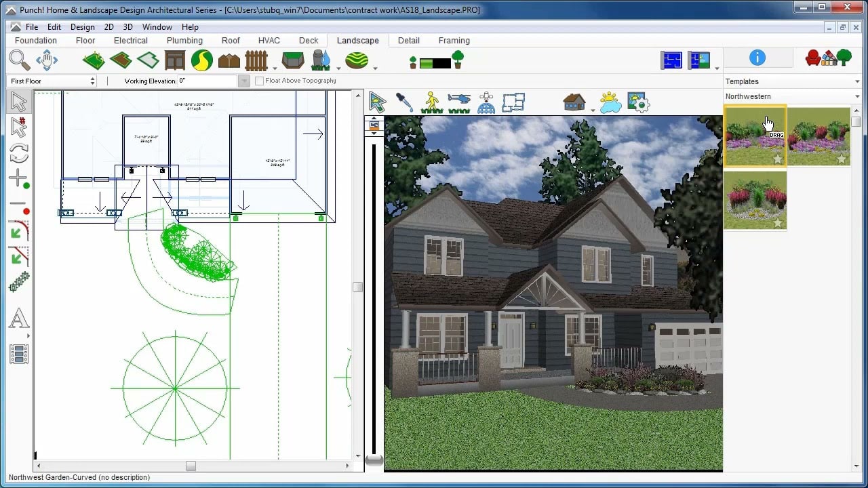Choose the walkthrough walking person tool
The height and width of the screenshot is (488, 868).
coord(432,102)
